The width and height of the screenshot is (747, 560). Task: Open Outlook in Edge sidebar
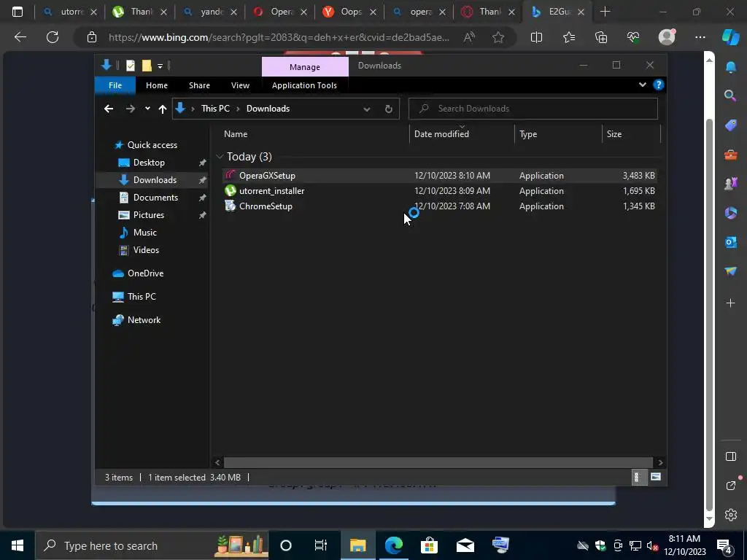tap(730, 242)
